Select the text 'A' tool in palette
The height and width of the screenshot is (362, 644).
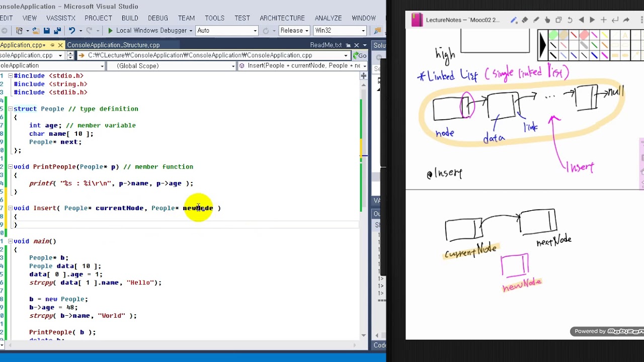tap(625, 36)
